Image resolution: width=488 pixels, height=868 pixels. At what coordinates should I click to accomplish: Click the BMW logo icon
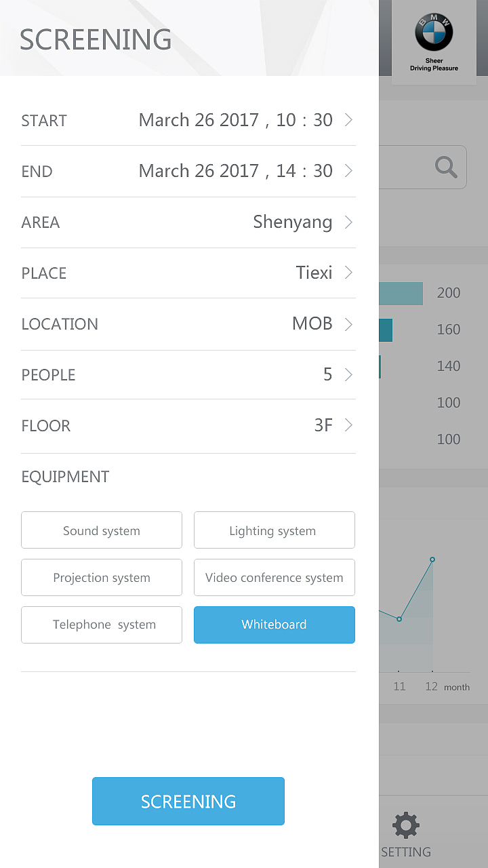[434, 34]
